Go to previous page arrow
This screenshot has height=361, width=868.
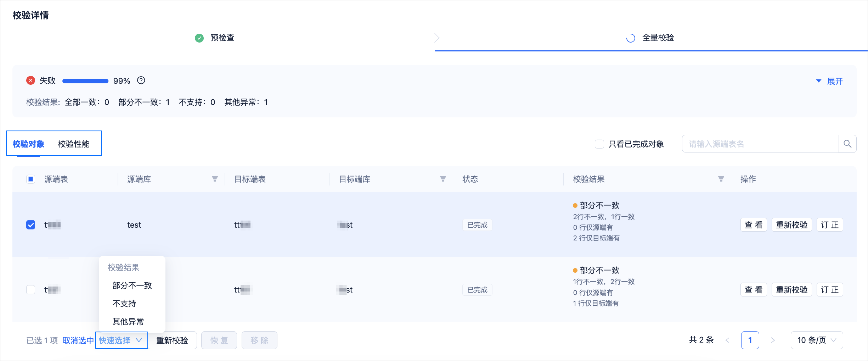pyautogui.click(x=727, y=340)
